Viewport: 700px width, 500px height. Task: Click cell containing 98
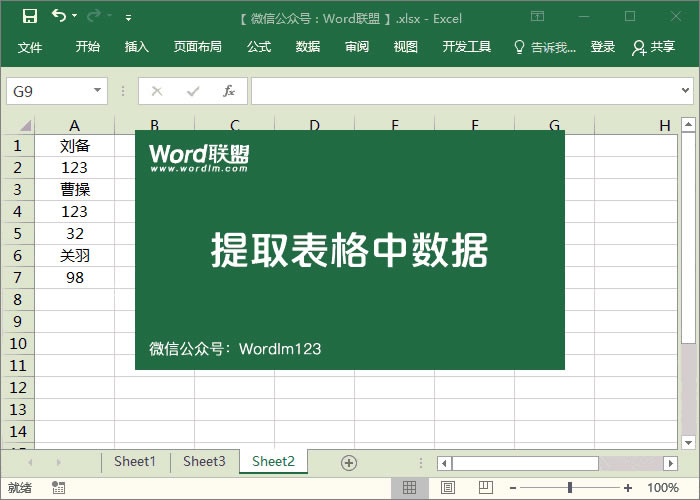coord(75,277)
